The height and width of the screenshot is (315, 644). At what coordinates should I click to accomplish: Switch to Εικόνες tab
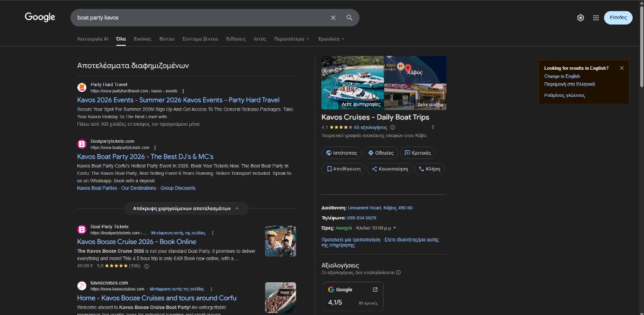tap(143, 39)
